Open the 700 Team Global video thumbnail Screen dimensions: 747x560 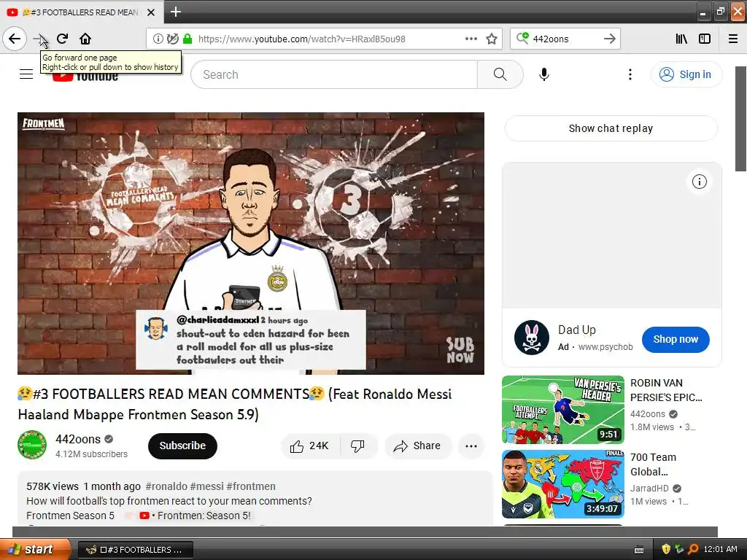click(563, 484)
